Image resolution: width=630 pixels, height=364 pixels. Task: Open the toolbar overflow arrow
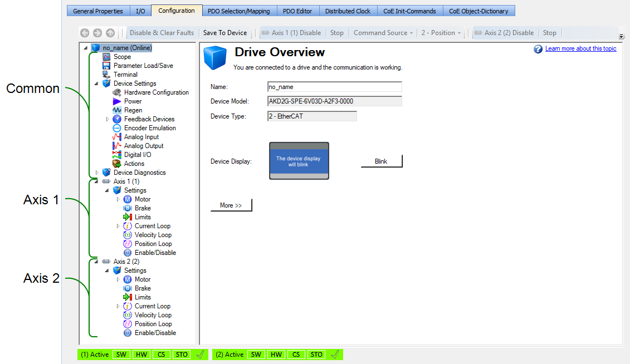tap(622, 37)
